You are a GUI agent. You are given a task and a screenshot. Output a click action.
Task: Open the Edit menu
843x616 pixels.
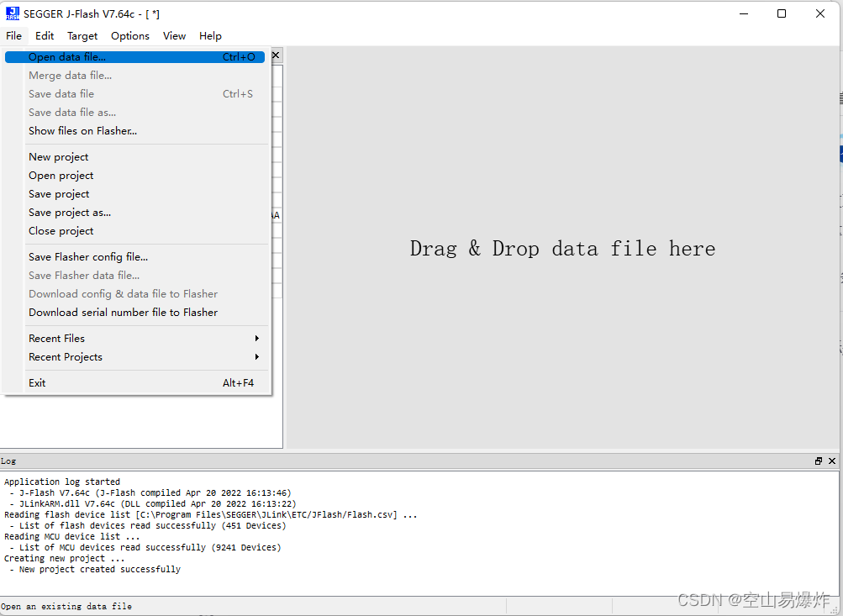45,36
